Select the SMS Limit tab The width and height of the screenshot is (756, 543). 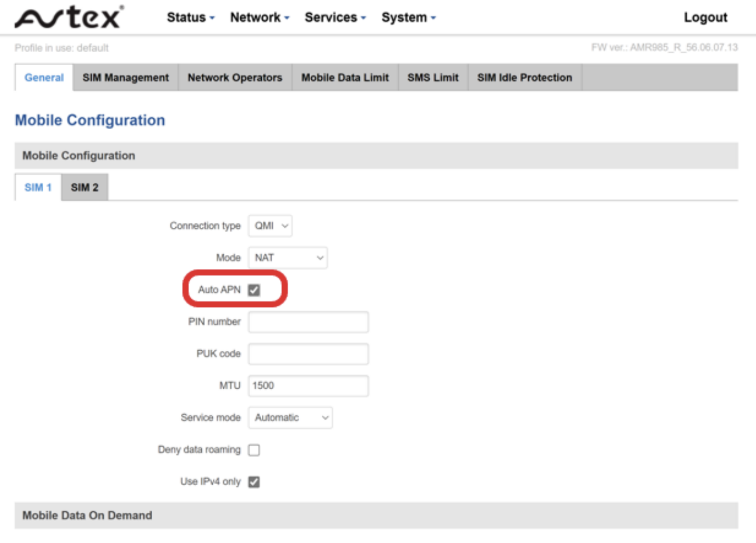[x=433, y=78]
